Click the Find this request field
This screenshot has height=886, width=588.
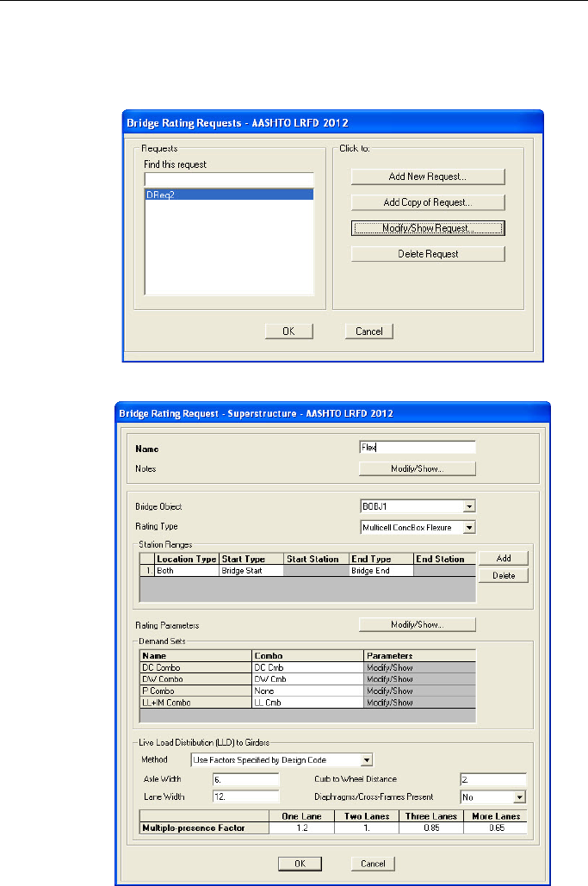[x=229, y=180]
